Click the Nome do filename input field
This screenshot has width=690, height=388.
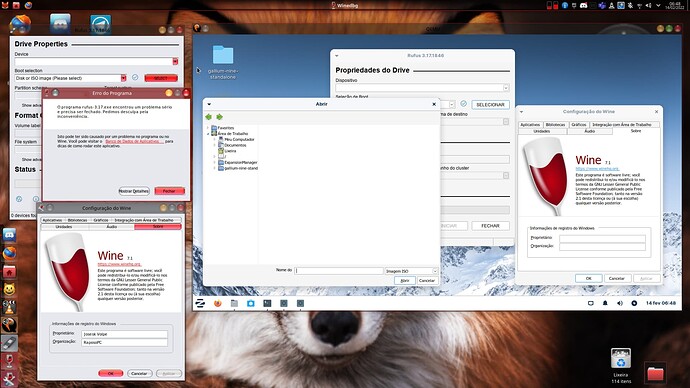(x=339, y=271)
